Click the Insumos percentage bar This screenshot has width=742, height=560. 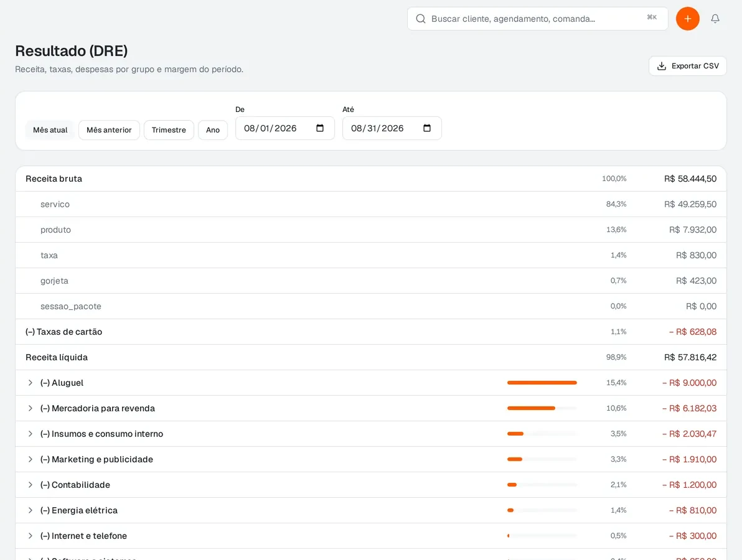(x=542, y=434)
